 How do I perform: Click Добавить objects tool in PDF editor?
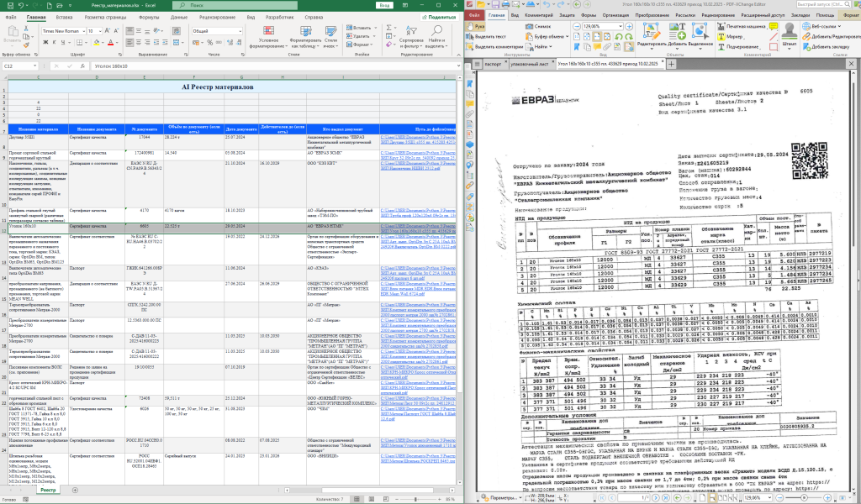(x=677, y=36)
